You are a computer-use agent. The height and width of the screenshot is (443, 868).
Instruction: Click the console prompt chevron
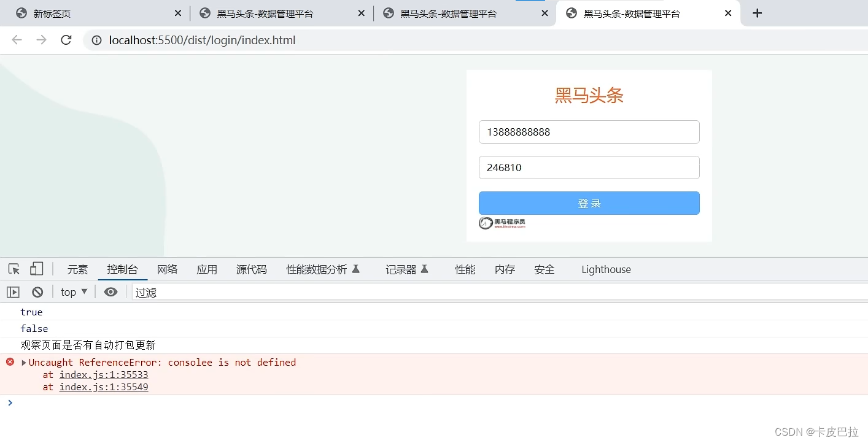coord(10,403)
